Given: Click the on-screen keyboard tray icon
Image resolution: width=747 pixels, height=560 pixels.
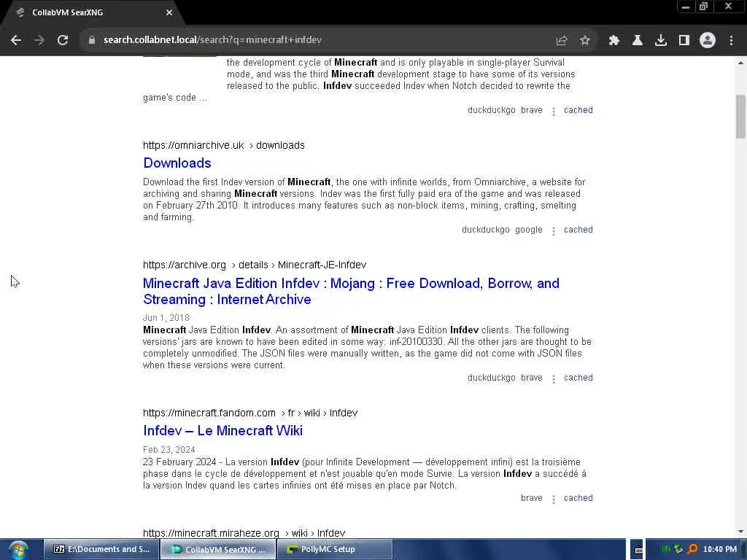Looking at the screenshot, I should click(x=638, y=550).
